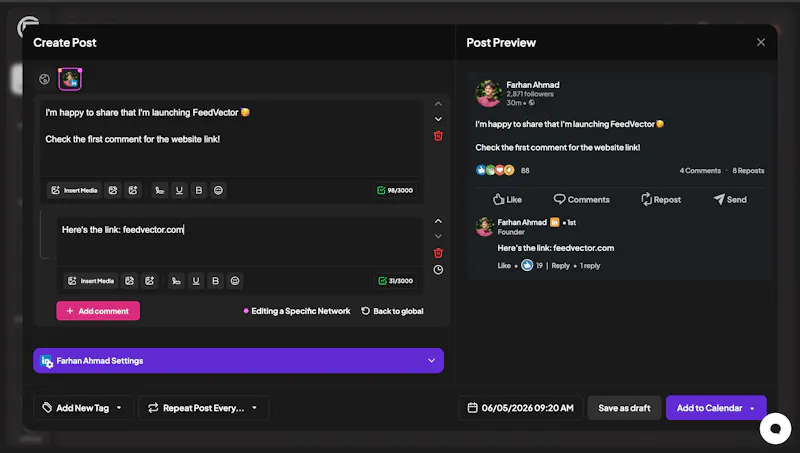800x453 pixels.
Task: Close the Create Post dialog
Action: 761,42
